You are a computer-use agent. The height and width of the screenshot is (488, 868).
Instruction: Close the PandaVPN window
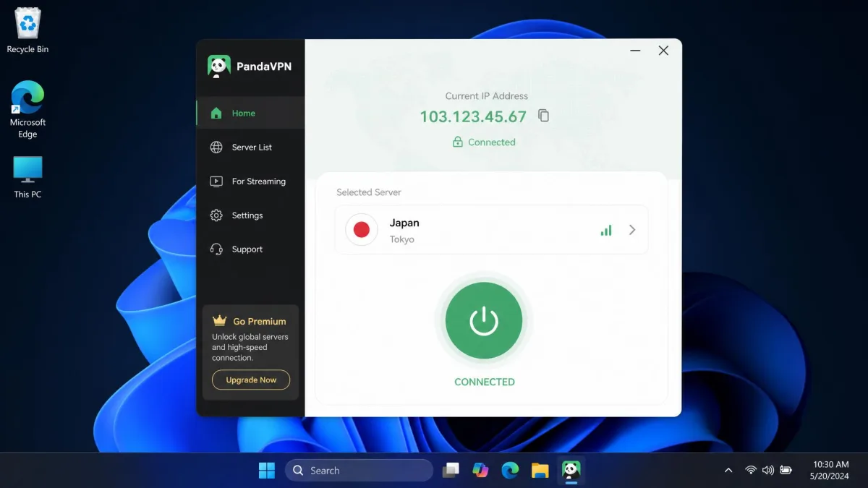tap(663, 51)
